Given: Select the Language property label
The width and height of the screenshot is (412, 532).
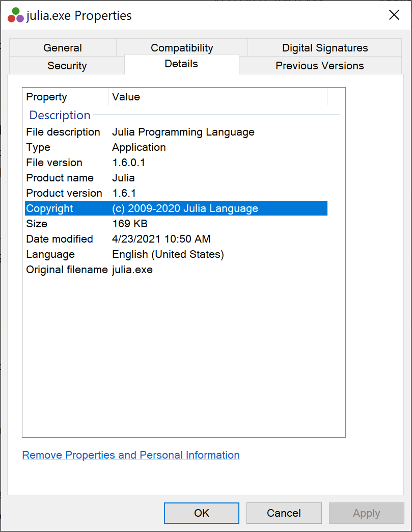Looking at the screenshot, I should coord(50,254).
